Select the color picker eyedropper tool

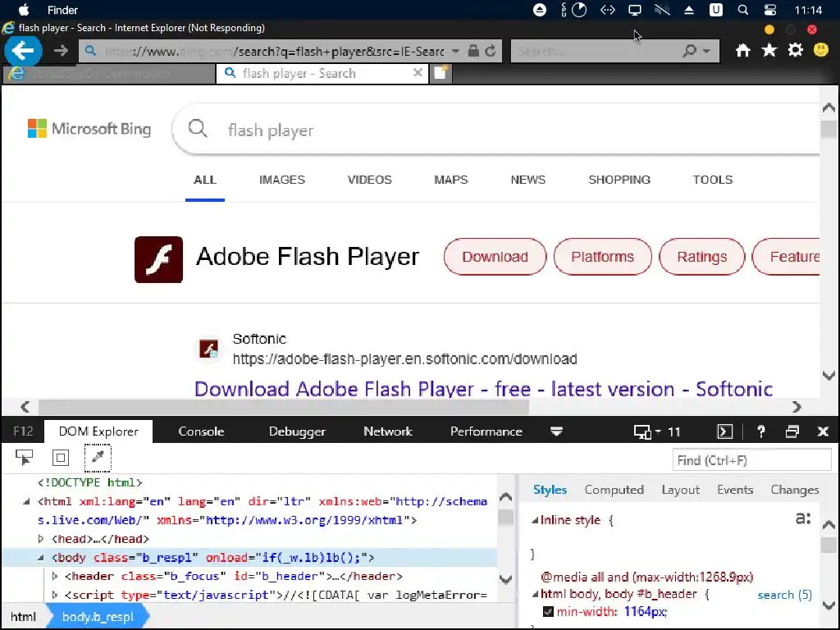click(x=98, y=458)
